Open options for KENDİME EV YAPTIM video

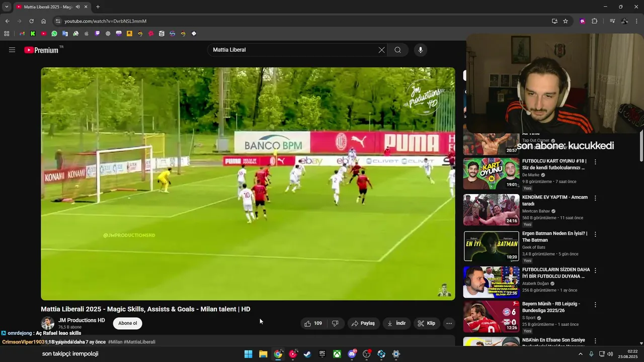tap(595, 198)
